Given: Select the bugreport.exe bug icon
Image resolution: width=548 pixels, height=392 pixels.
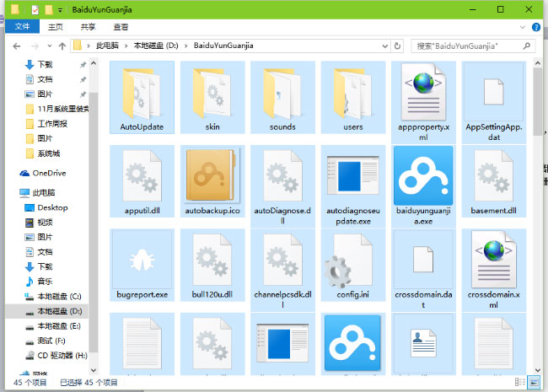Looking at the screenshot, I should (142, 260).
